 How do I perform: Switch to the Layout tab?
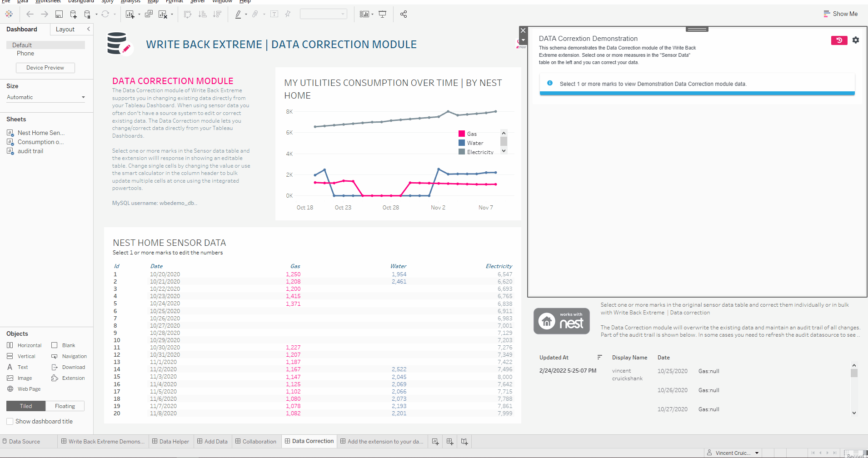click(x=65, y=29)
